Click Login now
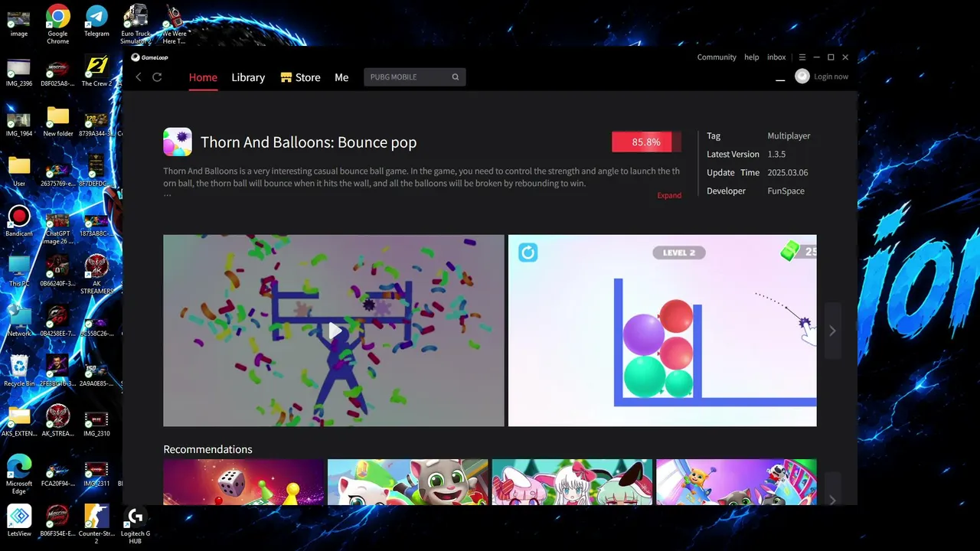This screenshot has width=980, height=551. coord(831,77)
